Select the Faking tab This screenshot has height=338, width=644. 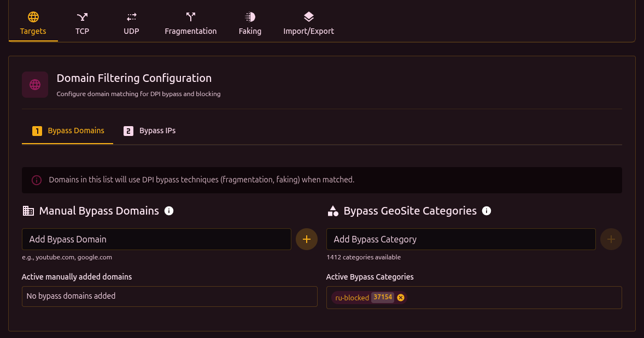250,24
